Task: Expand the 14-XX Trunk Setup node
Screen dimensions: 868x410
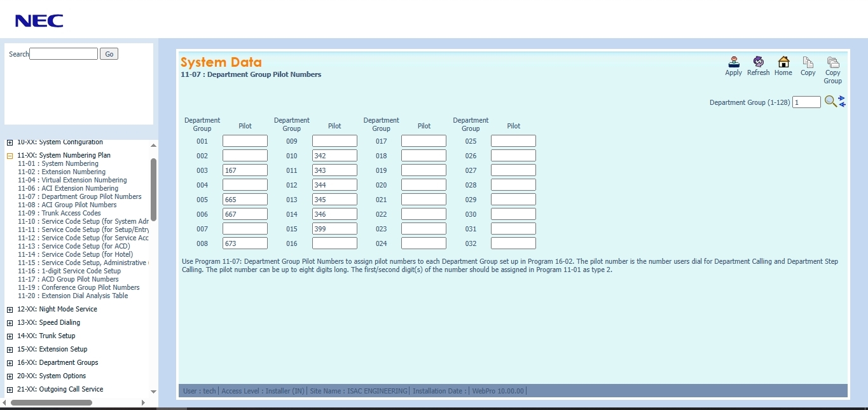Action: click(10, 336)
